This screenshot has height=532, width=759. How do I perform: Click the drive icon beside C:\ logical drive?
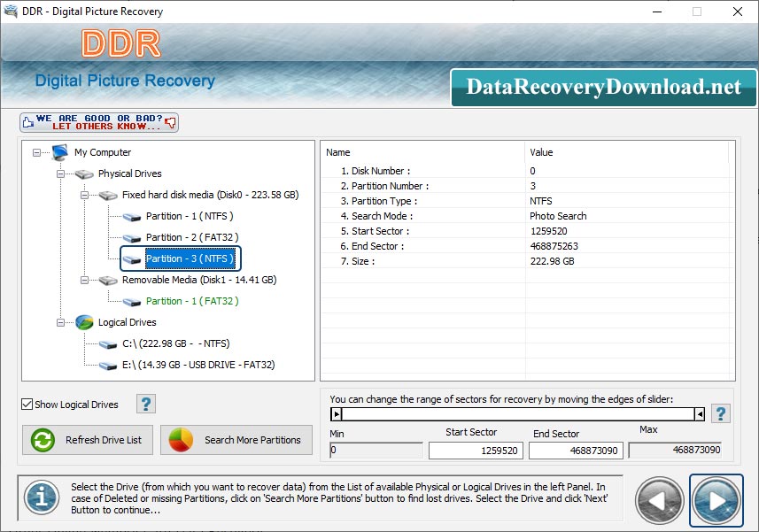coord(108,344)
